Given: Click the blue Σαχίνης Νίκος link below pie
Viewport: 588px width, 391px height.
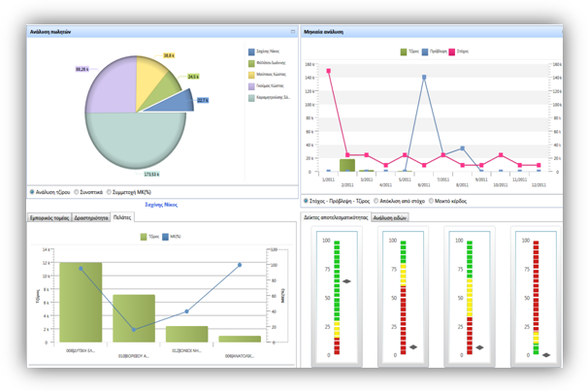Looking at the screenshot, I should coord(161,205).
